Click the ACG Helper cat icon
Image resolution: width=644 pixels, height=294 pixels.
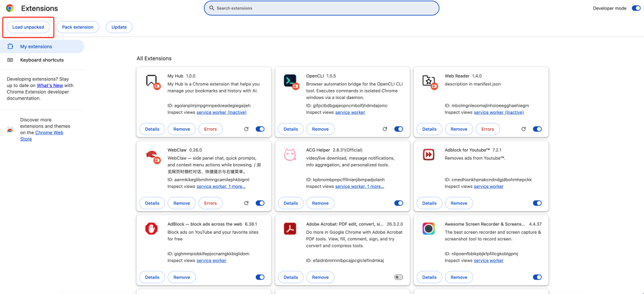(290, 154)
